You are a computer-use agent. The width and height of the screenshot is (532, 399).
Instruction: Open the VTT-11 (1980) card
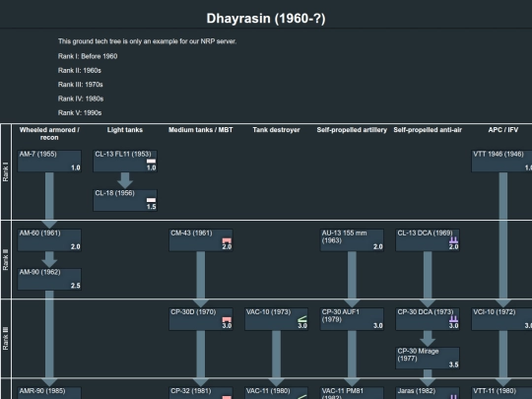501,393
